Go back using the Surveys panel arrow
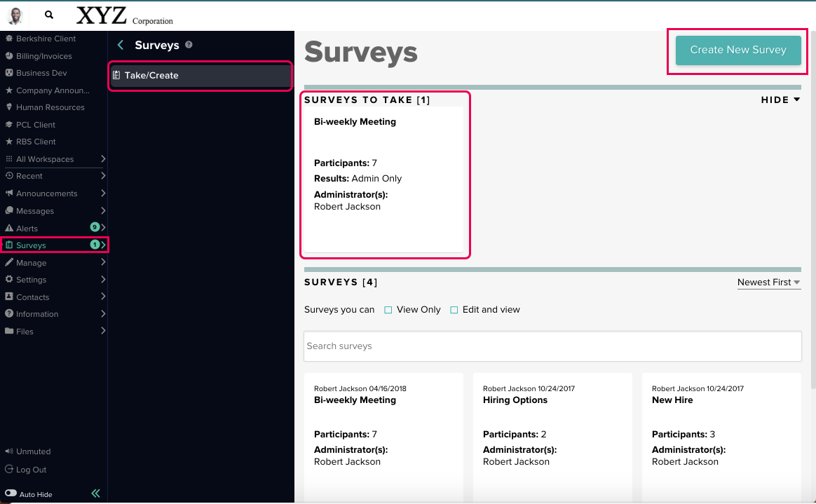This screenshot has width=816, height=504. click(x=121, y=46)
